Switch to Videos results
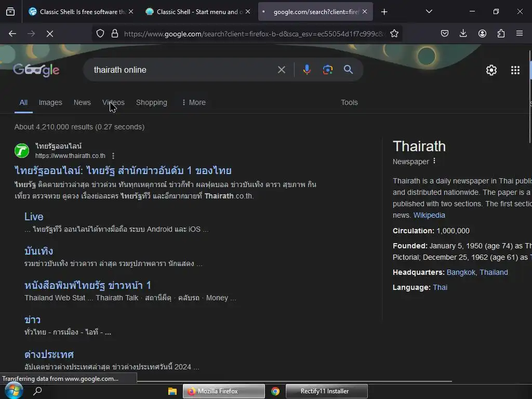The height and width of the screenshot is (399, 532). tap(113, 102)
